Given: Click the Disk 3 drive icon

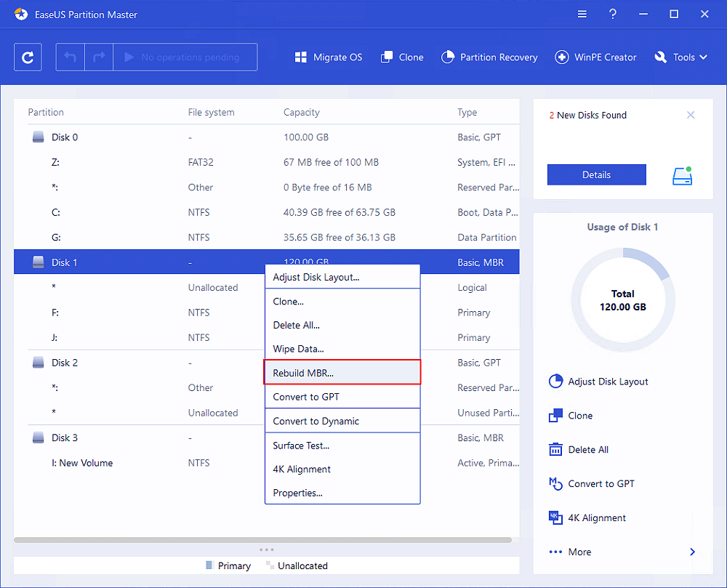Looking at the screenshot, I should [x=38, y=438].
